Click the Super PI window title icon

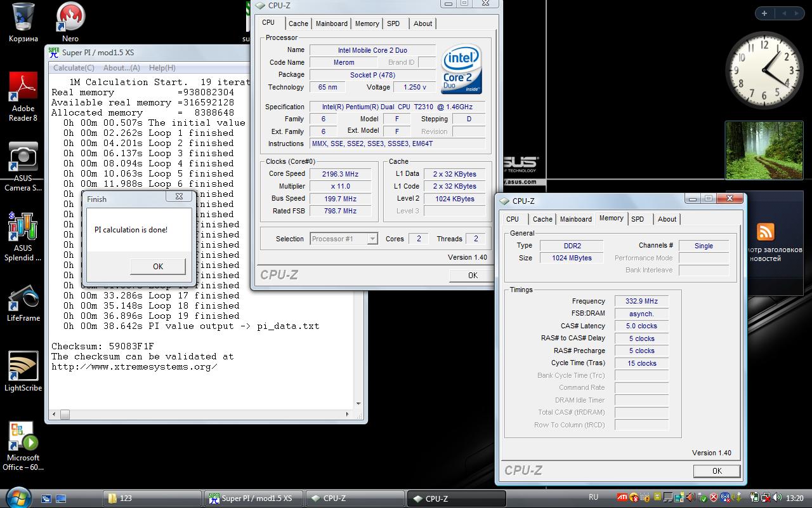(x=54, y=53)
